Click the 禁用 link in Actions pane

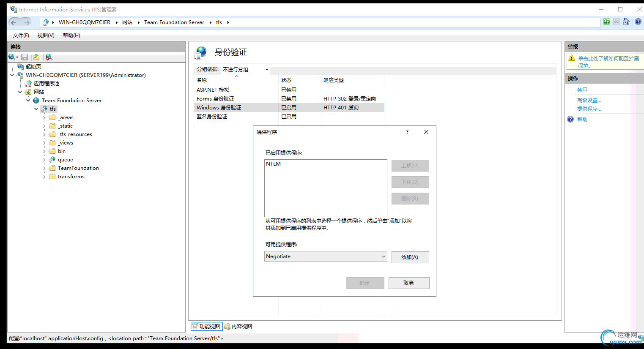pos(582,90)
